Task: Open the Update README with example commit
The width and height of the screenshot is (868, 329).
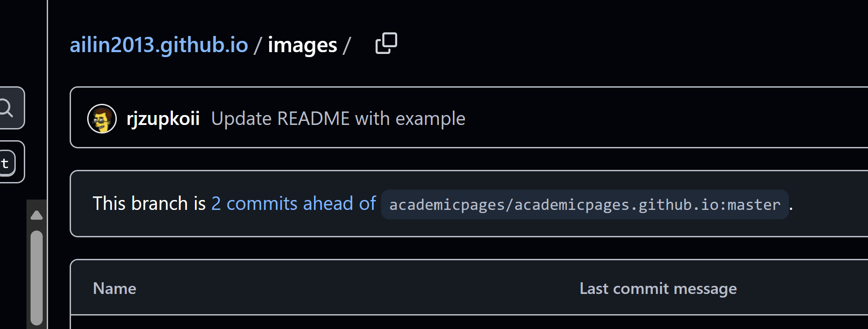Action: pos(338,118)
